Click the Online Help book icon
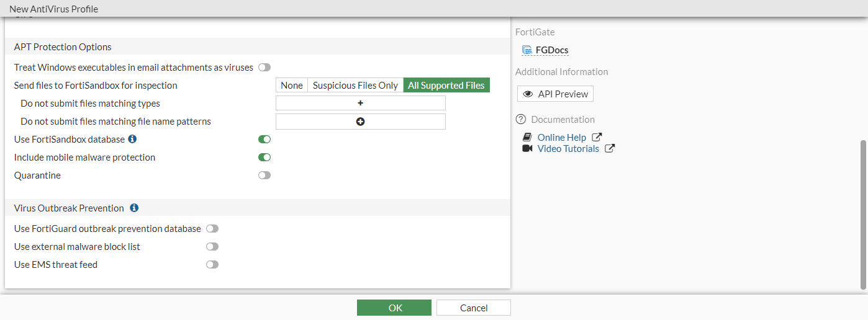The width and height of the screenshot is (868, 320). click(x=527, y=138)
